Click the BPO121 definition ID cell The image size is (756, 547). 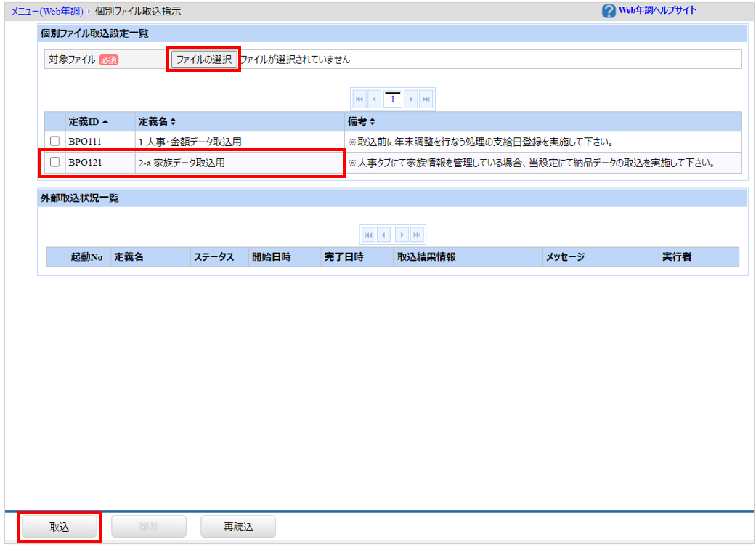click(100, 163)
